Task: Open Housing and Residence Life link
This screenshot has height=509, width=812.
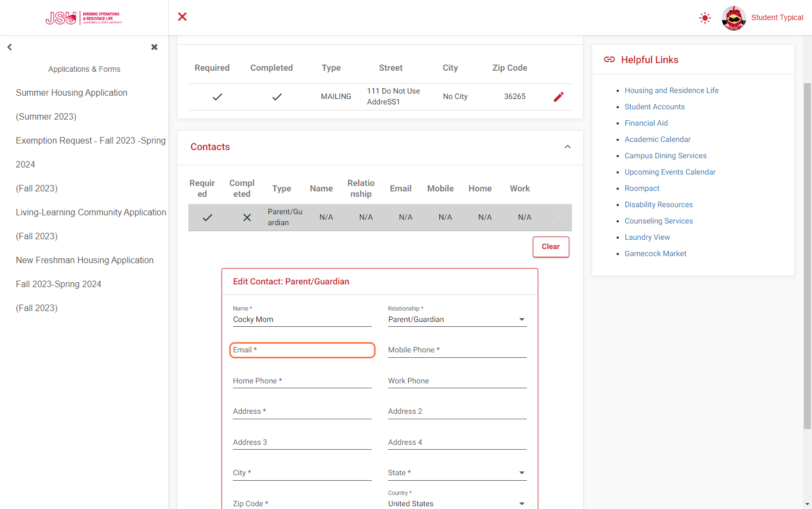Action: coord(672,91)
